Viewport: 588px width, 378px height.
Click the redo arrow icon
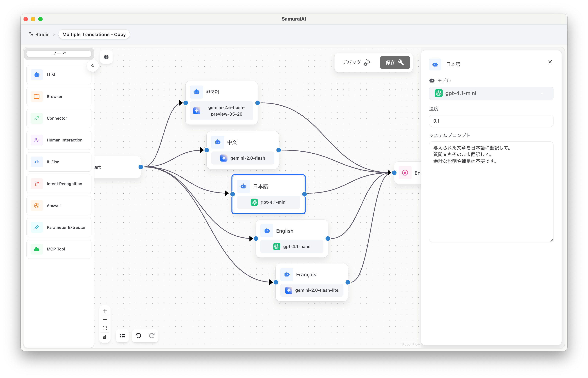click(x=152, y=336)
